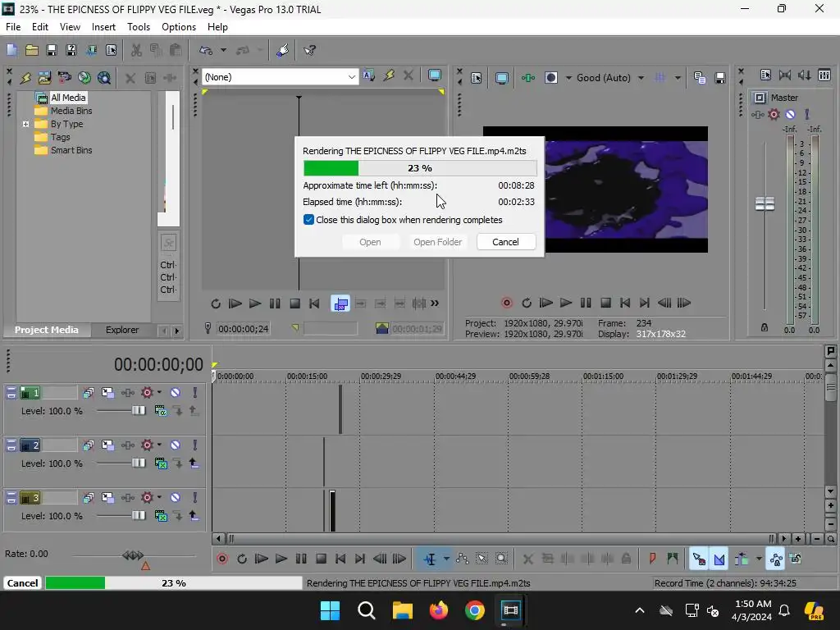The width and height of the screenshot is (840, 630).
Task: Toggle Mute on track 1
Action: [x=176, y=393]
